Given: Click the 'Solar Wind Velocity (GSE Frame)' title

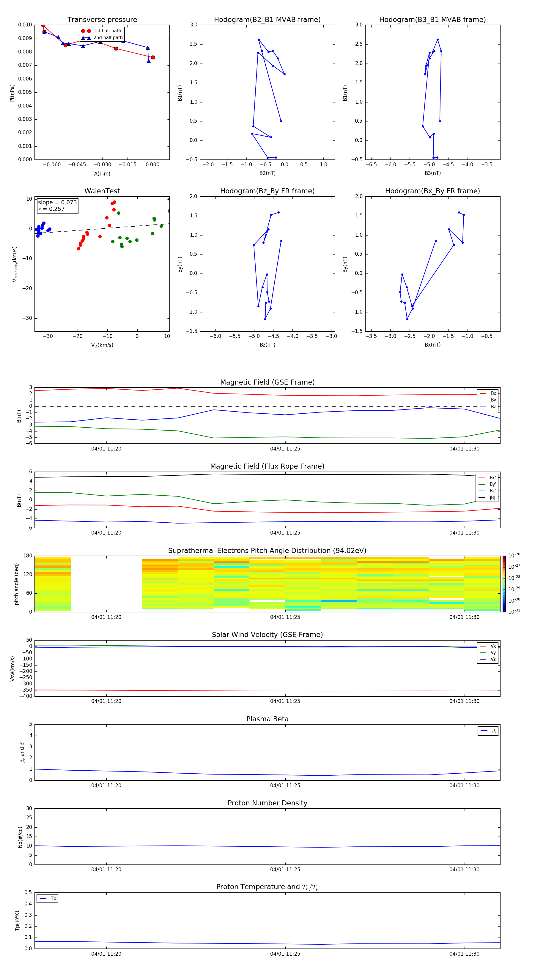Looking at the screenshot, I should [x=267, y=635].
